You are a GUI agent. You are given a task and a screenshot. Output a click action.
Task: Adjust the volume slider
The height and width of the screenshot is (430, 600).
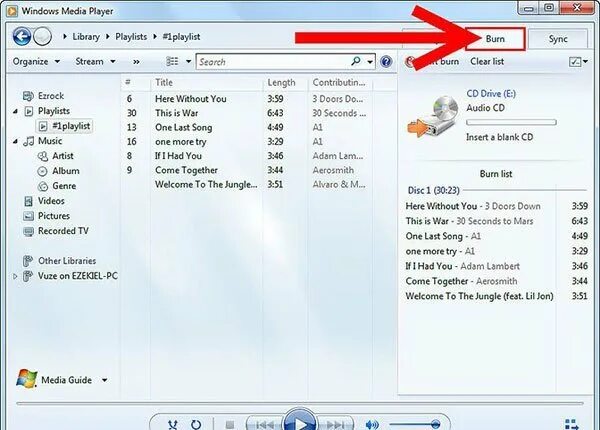click(x=414, y=424)
